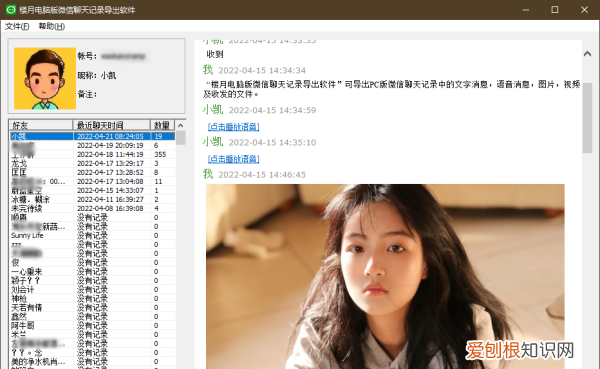This screenshot has height=369, width=600.
Task: Click the count cell 355
Action: (160, 154)
